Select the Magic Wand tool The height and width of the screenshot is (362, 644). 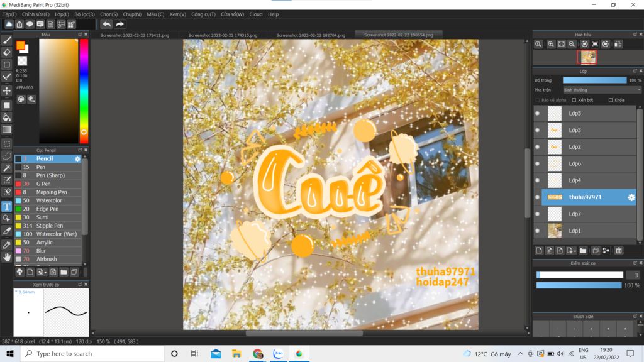(7, 168)
